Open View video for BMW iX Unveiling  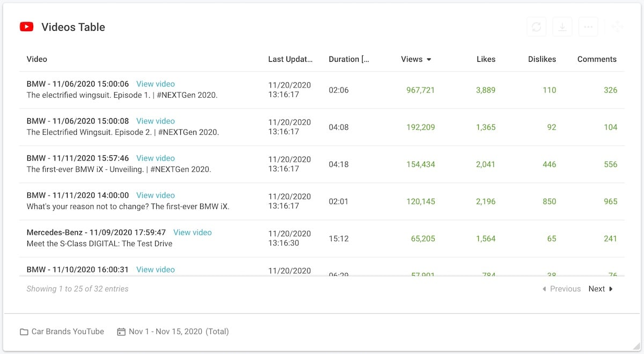(156, 158)
